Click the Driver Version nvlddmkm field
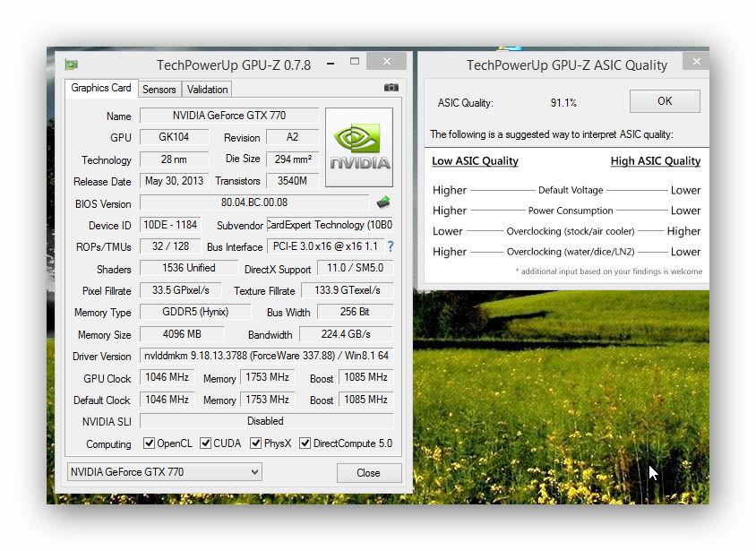The height and width of the screenshot is (551, 756). tap(266, 356)
